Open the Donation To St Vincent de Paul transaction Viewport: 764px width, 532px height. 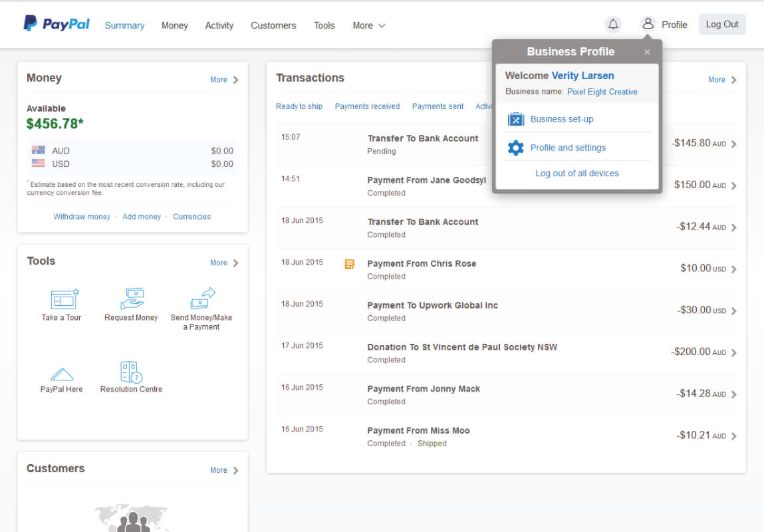[x=462, y=347]
